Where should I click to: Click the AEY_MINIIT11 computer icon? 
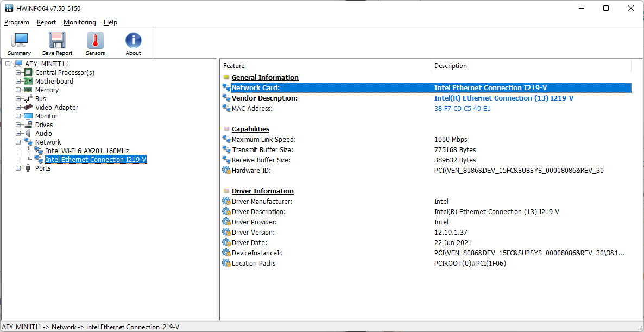click(18, 64)
